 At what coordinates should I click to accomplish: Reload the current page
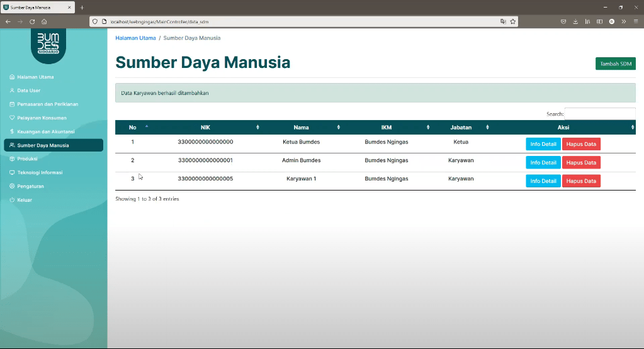(32, 21)
